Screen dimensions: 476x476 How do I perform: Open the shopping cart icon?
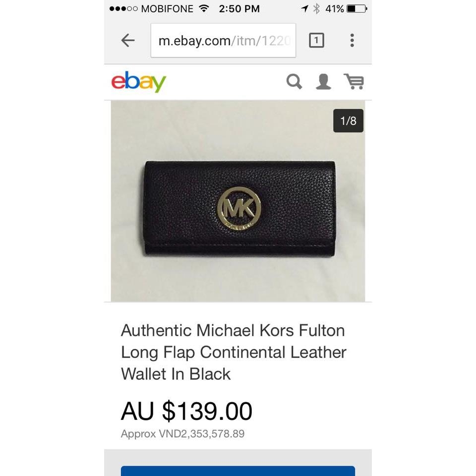tap(354, 81)
